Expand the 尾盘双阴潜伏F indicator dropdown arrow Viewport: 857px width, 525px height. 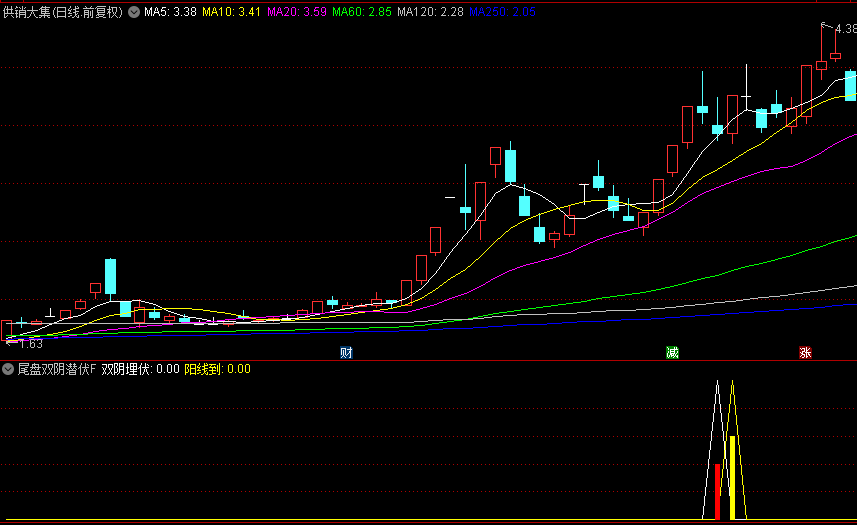click(x=8, y=369)
